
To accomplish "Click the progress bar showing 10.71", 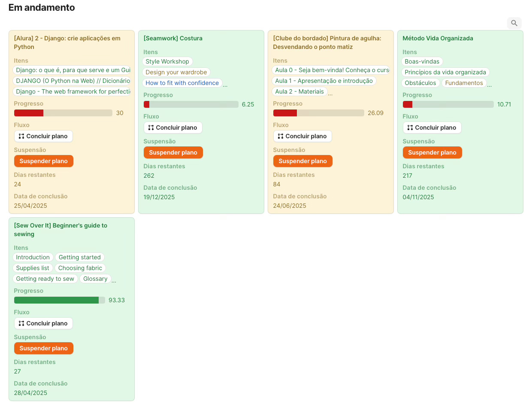I will pos(448,104).
